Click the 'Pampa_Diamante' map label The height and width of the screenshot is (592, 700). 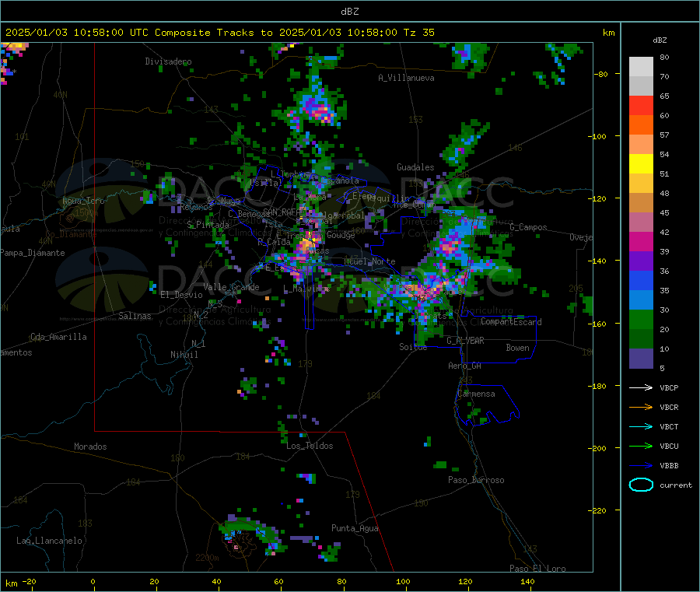[33, 253]
